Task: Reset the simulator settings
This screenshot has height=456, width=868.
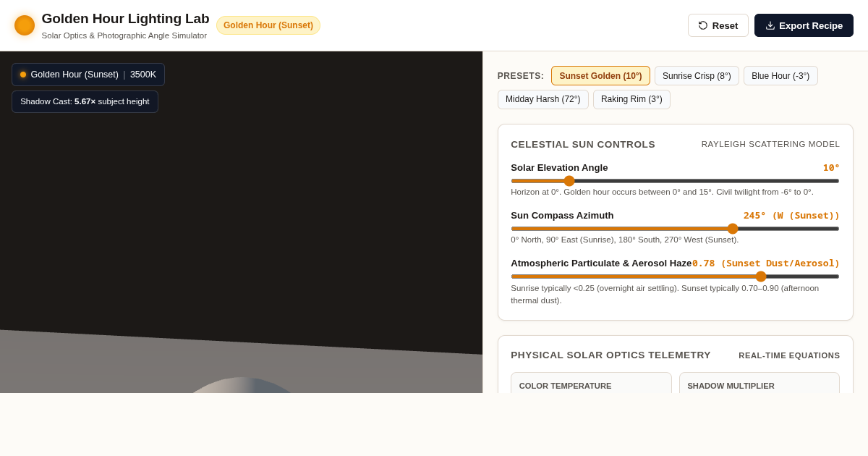Action: (x=718, y=25)
